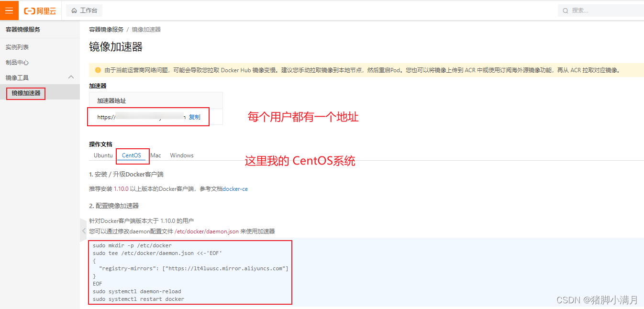
Task: Click the 1.10.0 version text
Action: point(121,189)
